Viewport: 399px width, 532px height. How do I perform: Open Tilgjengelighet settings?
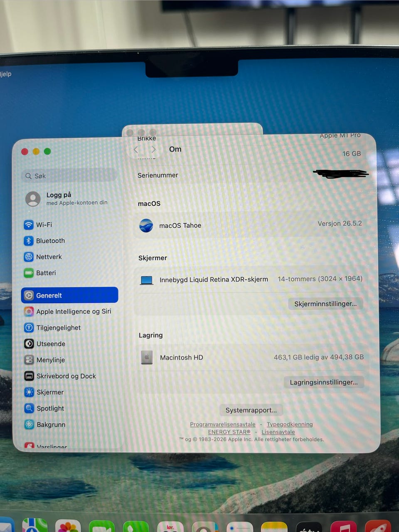pyautogui.click(x=52, y=328)
